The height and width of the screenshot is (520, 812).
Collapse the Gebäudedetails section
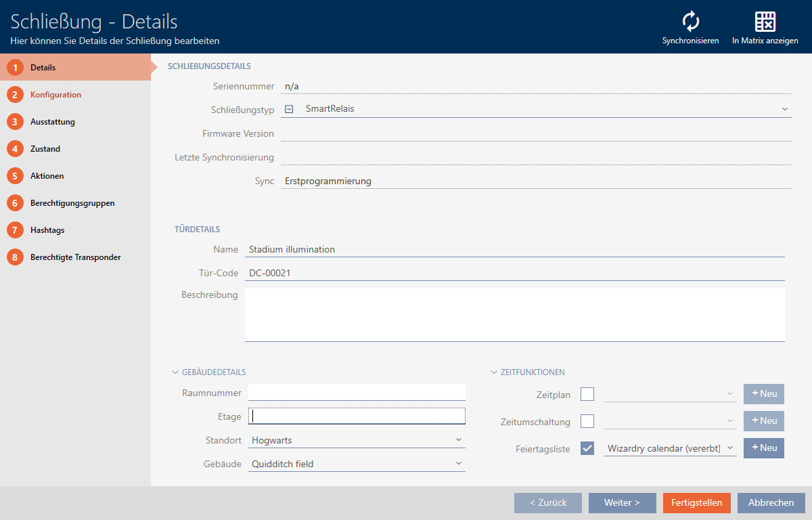(x=175, y=372)
